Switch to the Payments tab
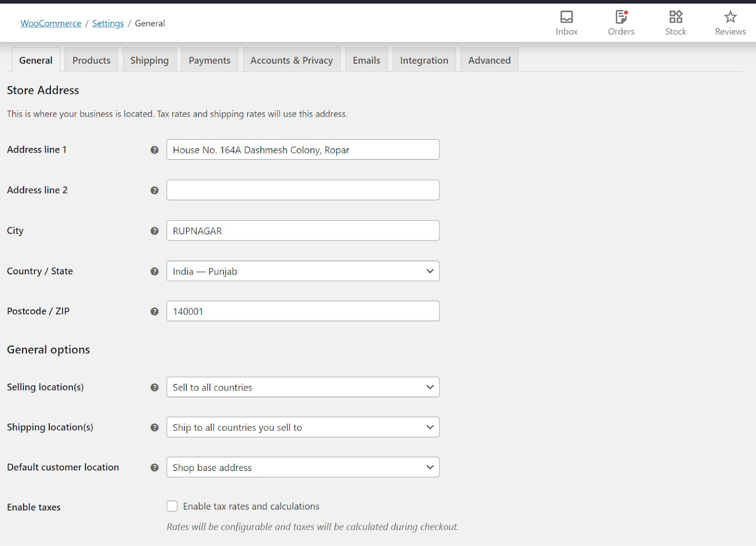756x546 pixels. point(209,60)
